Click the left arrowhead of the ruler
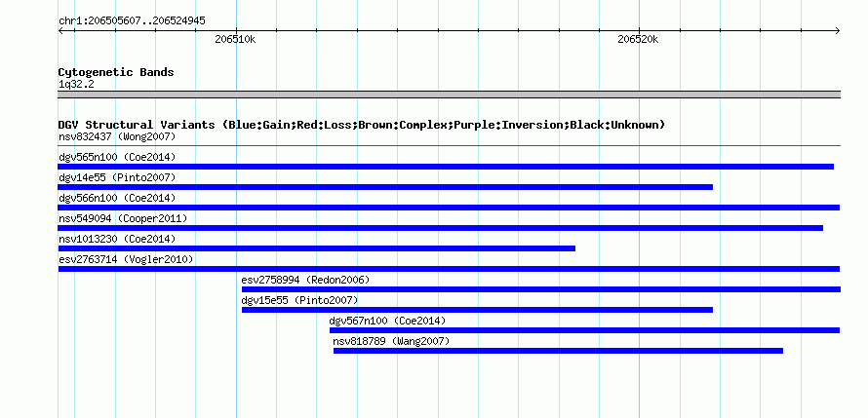The height and width of the screenshot is (418, 868). [60, 31]
